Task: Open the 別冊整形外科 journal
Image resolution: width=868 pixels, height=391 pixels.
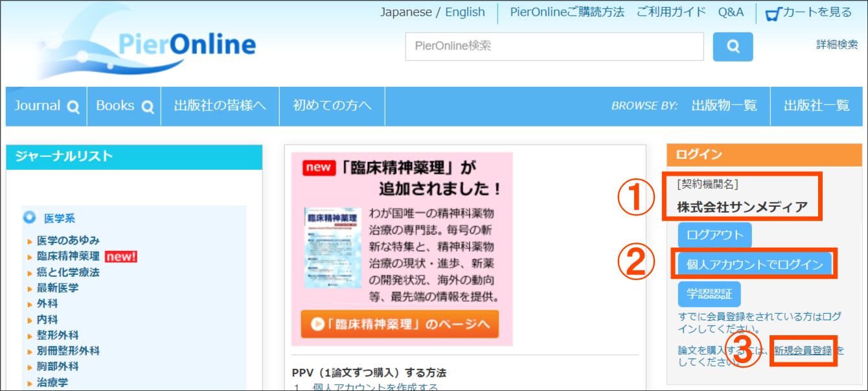Action: [68, 351]
